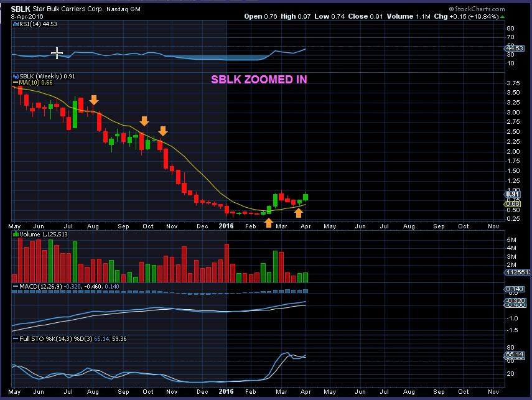Viewport: 532px width, 400px height.
Task: Click the 'Star Bulk Carriers Corp.' company name
Action: [68, 9]
